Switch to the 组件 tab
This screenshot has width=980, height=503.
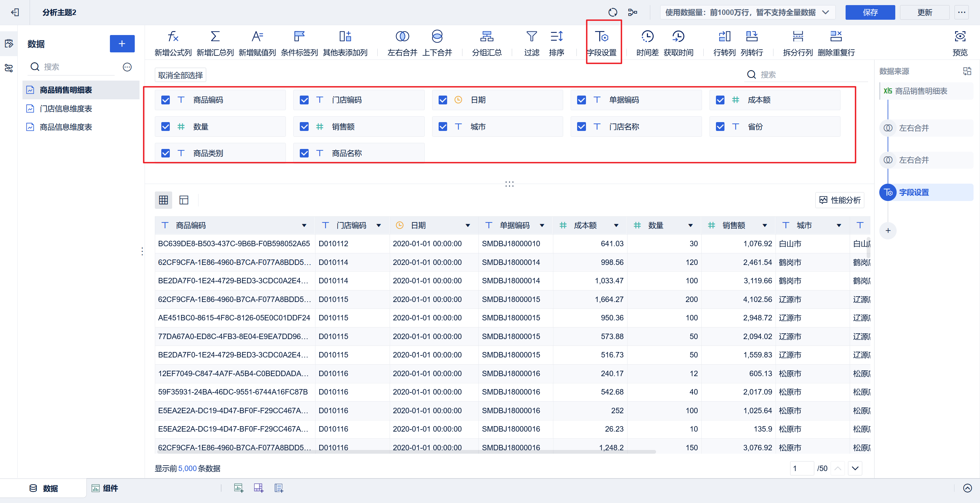[x=105, y=488]
